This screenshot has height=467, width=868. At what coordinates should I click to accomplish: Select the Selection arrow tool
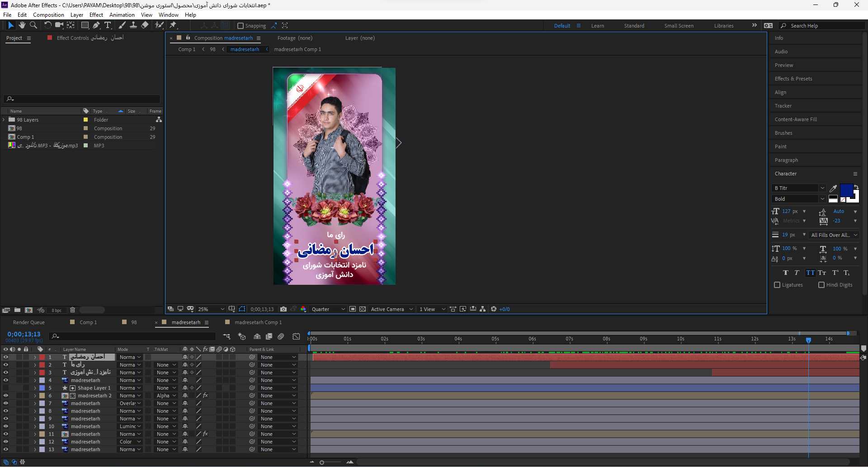point(11,25)
